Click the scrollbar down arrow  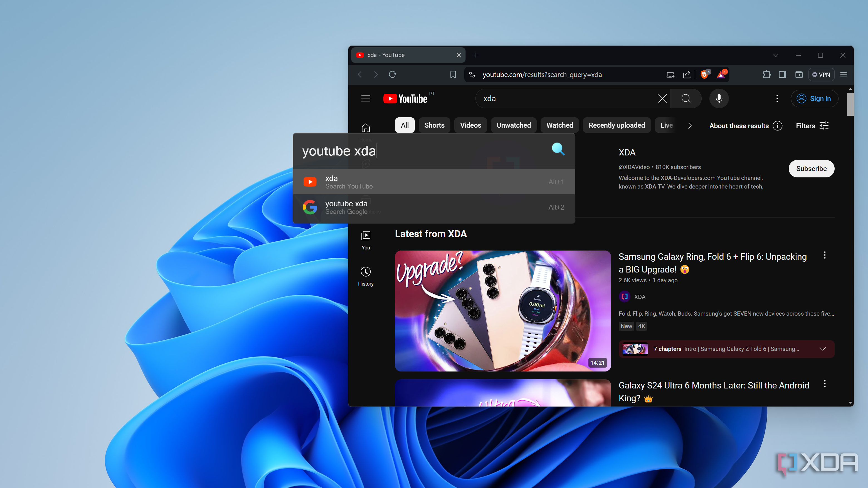(850, 403)
